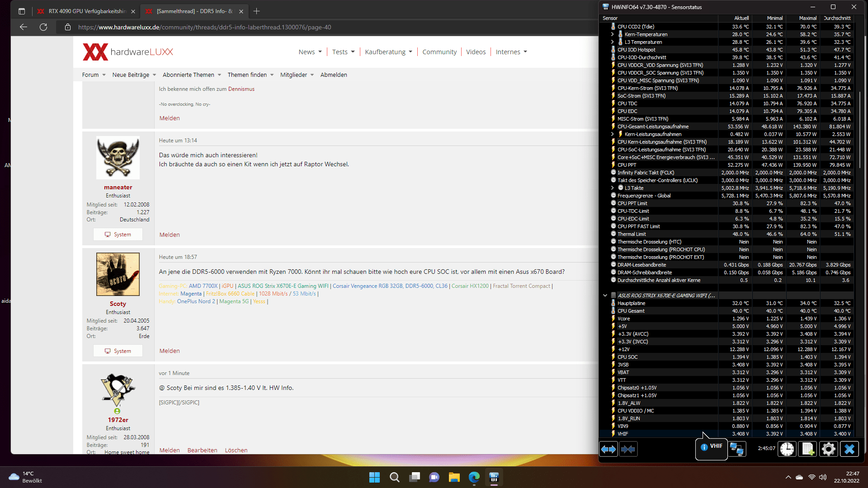Click the System button under Scoty's profile

click(x=118, y=351)
